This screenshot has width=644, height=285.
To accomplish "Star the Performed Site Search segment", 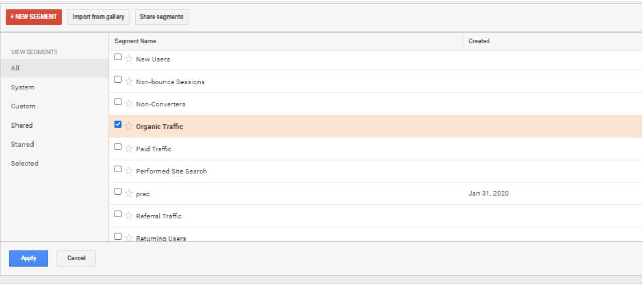I will (x=129, y=171).
